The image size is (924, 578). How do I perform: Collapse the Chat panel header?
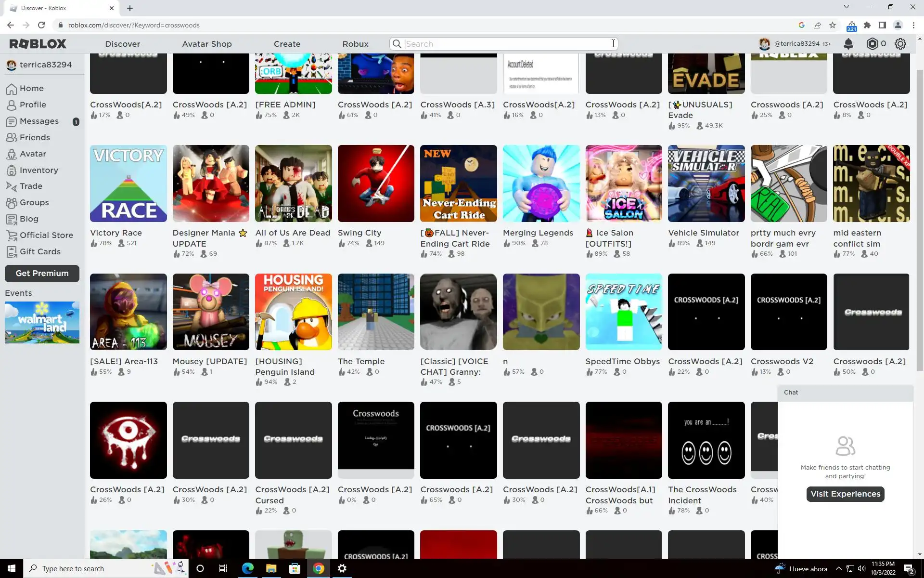tap(845, 393)
